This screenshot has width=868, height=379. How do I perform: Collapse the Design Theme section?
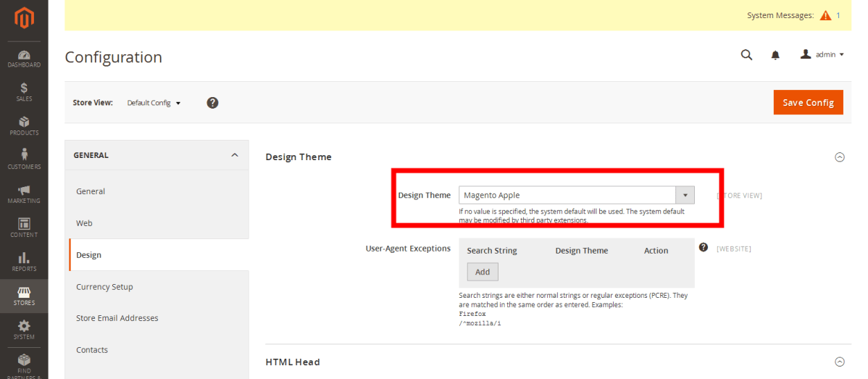pos(839,157)
